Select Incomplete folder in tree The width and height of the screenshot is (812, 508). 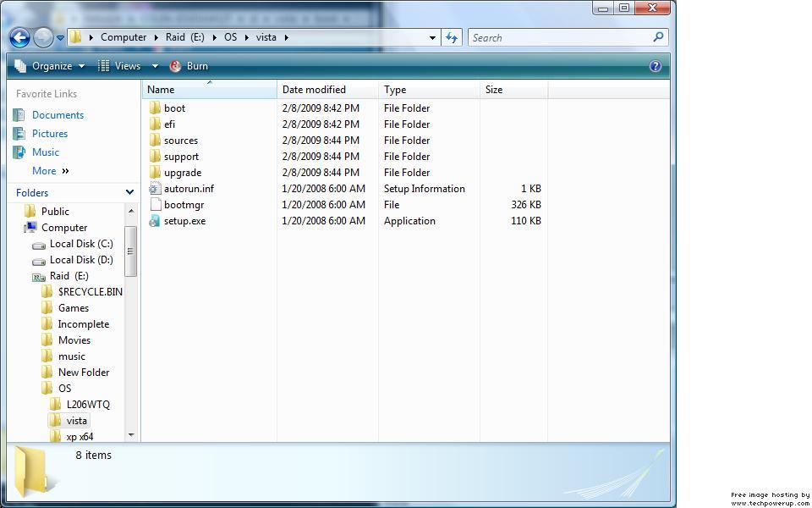point(84,324)
